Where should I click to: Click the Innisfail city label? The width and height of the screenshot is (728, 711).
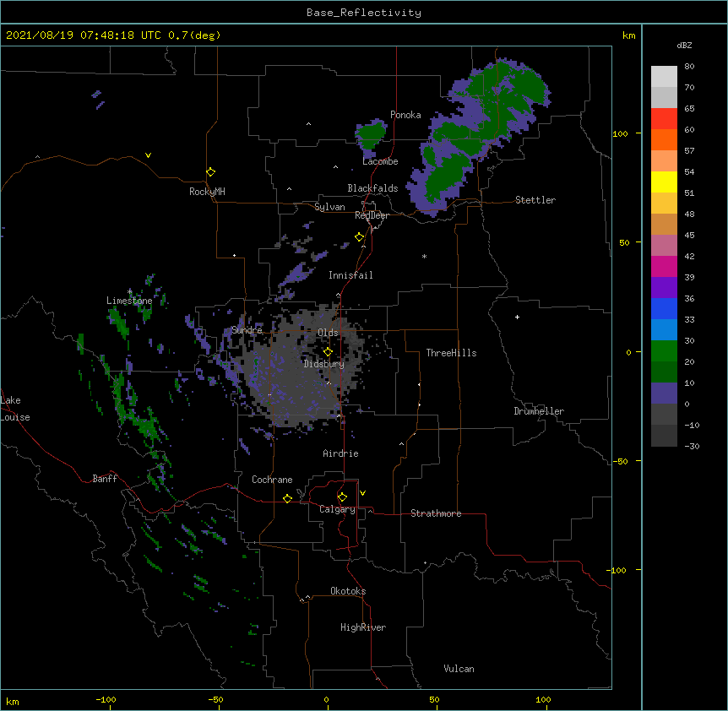[350, 275]
